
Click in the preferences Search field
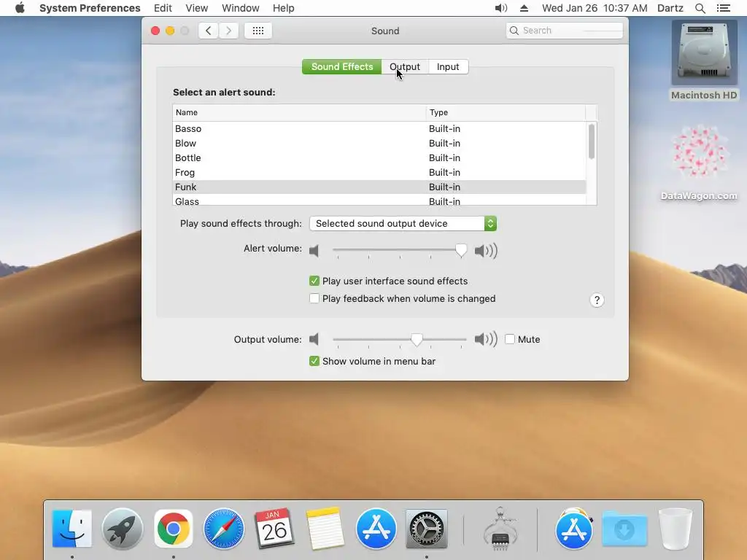click(x=565, y=31)
